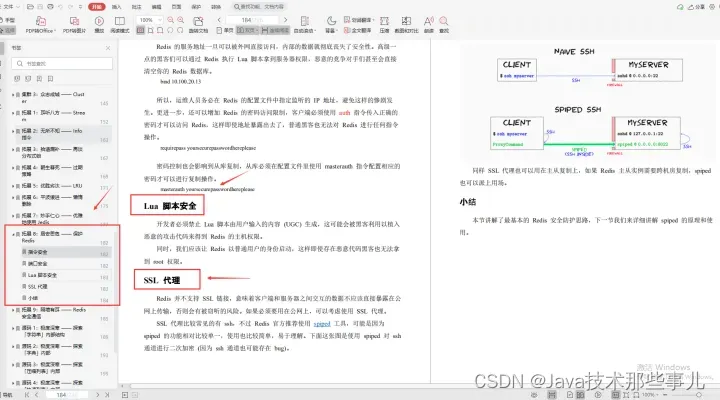This screenshot has height=400, width=720.
Task: Click the search box in the title bar
Action: pos(259,7)
